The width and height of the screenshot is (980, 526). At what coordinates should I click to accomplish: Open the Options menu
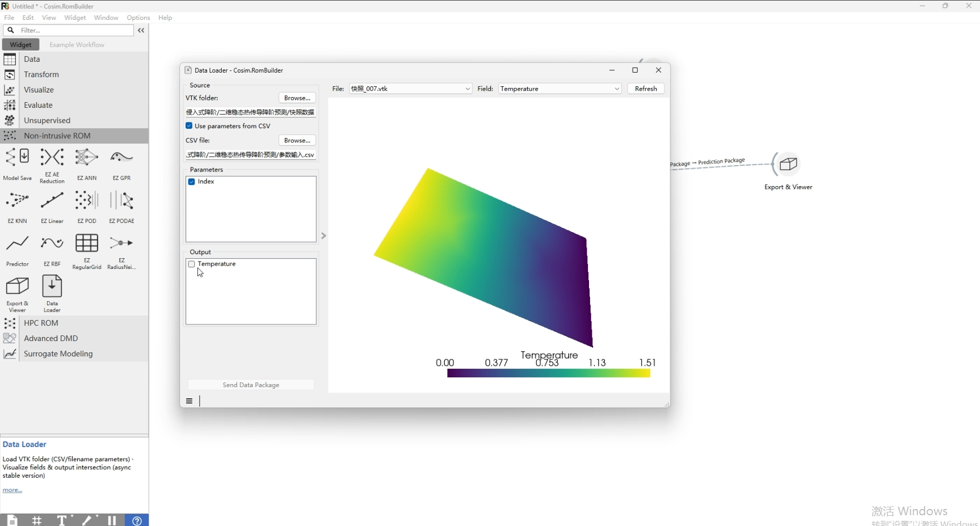click(x=138, y=18)
